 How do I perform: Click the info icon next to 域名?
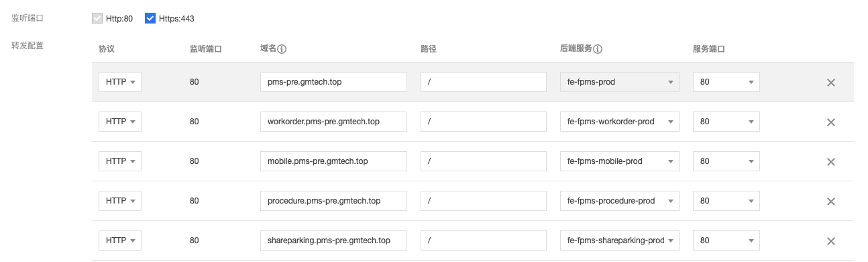(282, 49)
